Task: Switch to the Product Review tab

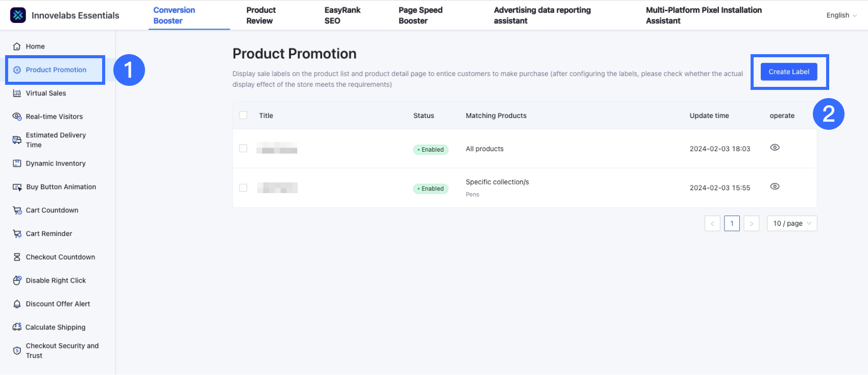Action: [260, 15]
